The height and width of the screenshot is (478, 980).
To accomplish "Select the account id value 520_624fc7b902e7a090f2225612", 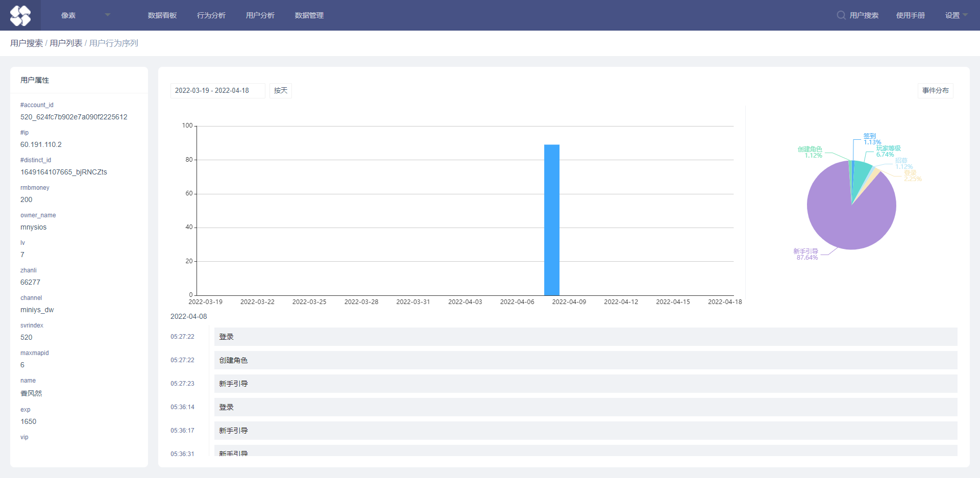I will click(74, 117).
